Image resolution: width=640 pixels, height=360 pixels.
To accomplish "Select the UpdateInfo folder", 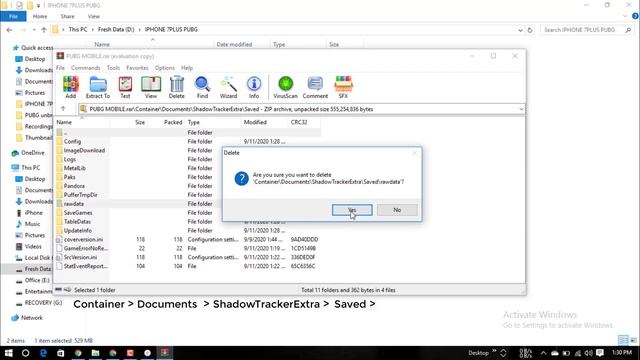I will (78, 231).
